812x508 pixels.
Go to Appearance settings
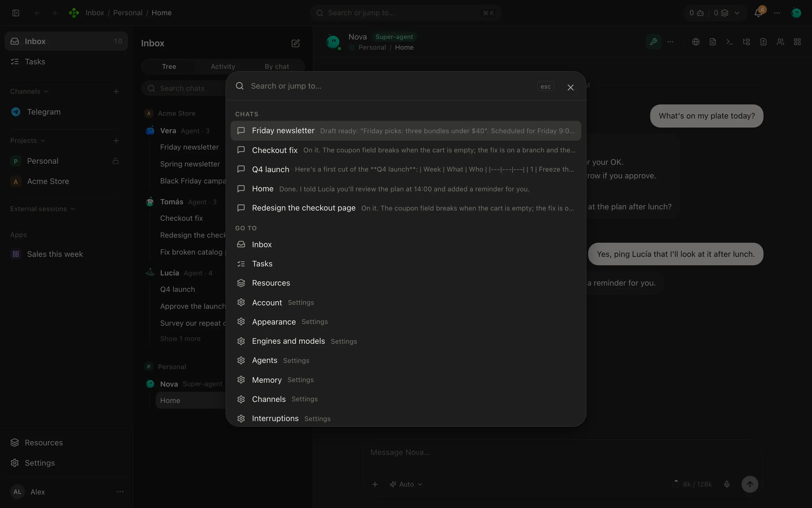(406, 321)
